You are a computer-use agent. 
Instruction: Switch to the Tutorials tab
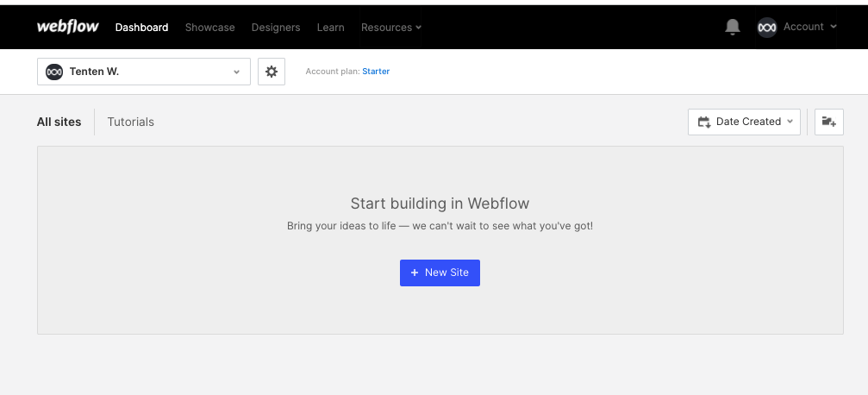click(x=130, y=122)
